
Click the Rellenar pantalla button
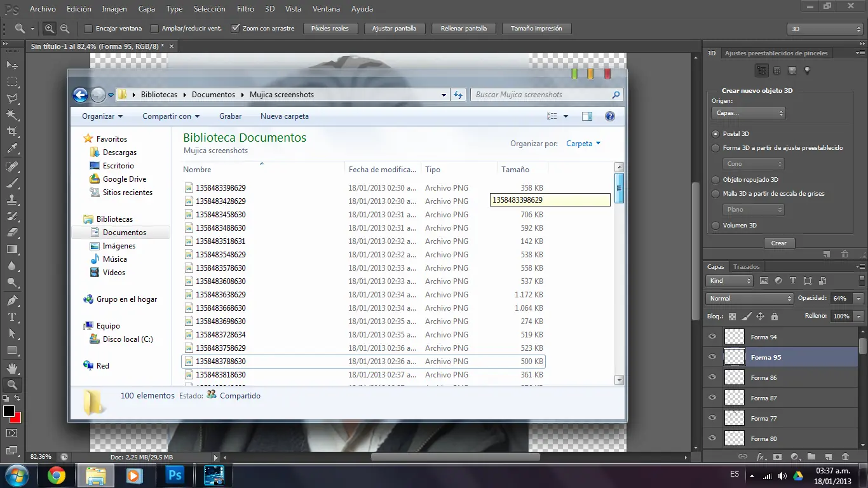tap(463, 29)
